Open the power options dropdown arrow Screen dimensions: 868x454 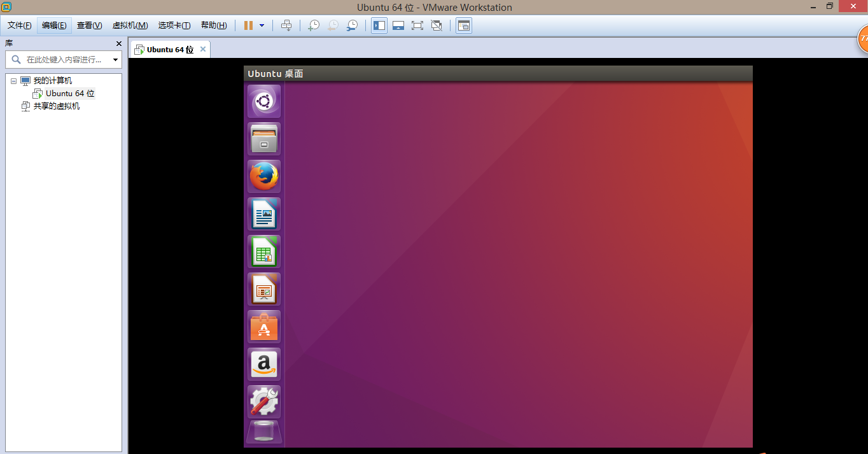(262, 25)
